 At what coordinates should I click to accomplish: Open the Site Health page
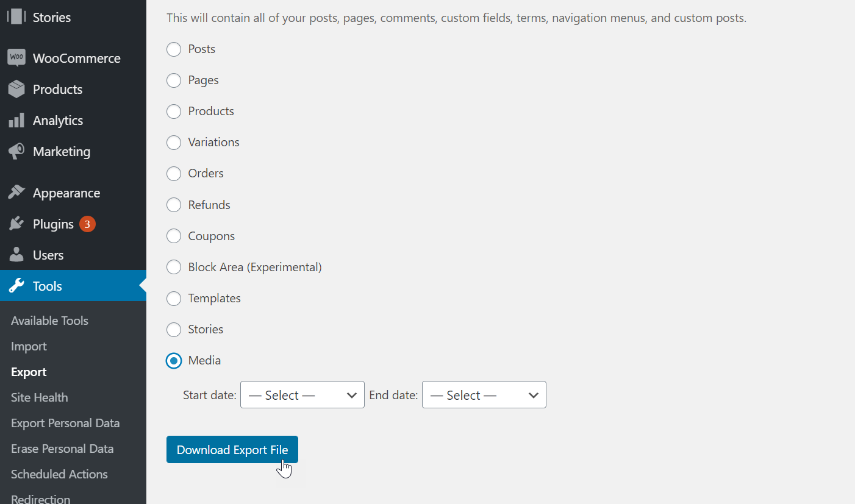point(39,397)
